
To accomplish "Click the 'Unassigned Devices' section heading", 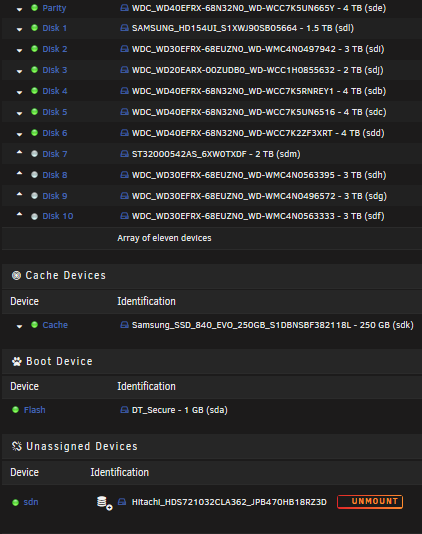I will pyautogui.click(x=82, y=446).
